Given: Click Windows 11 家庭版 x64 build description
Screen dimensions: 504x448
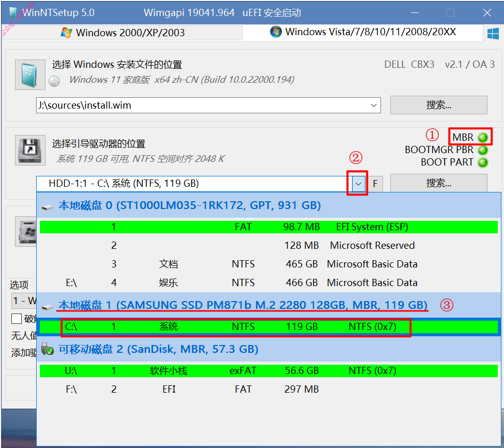Looking at the screenshot, I should point(181,80).
